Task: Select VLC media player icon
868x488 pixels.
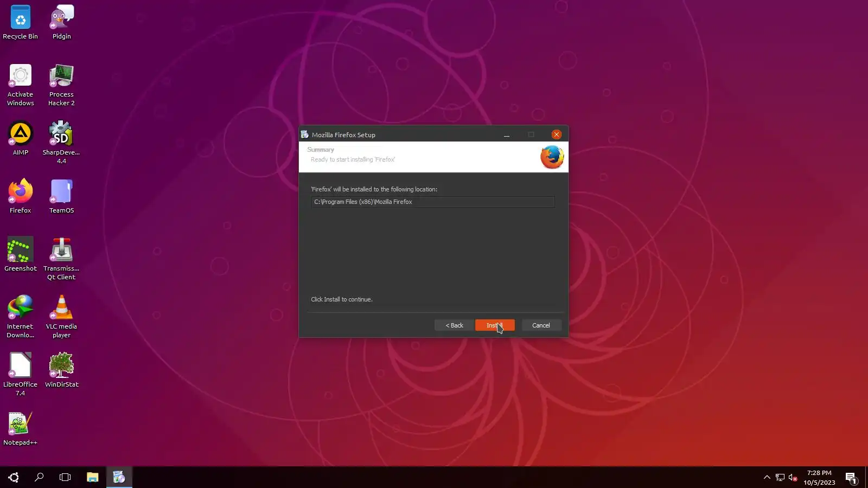Action: (61, 317)
